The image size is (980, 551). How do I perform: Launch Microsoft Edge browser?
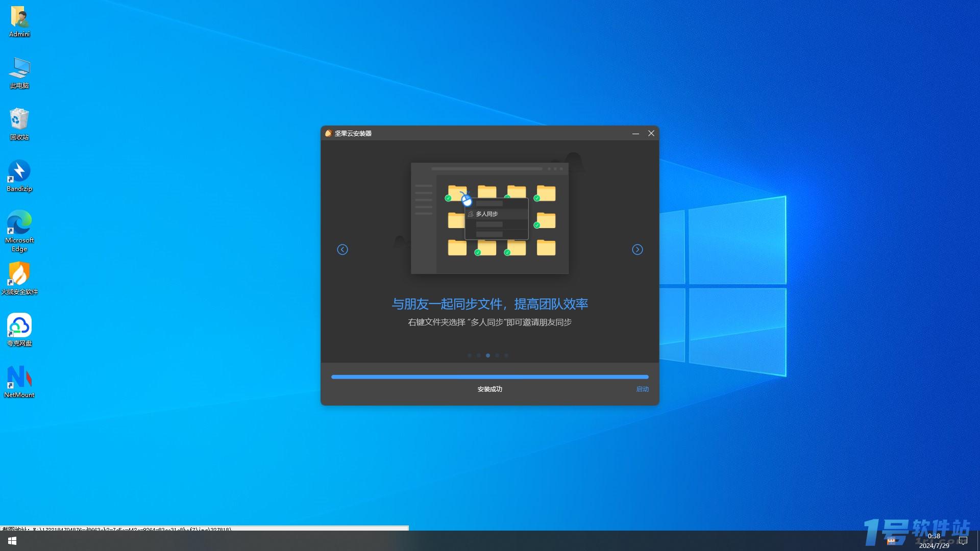(19, 230)
